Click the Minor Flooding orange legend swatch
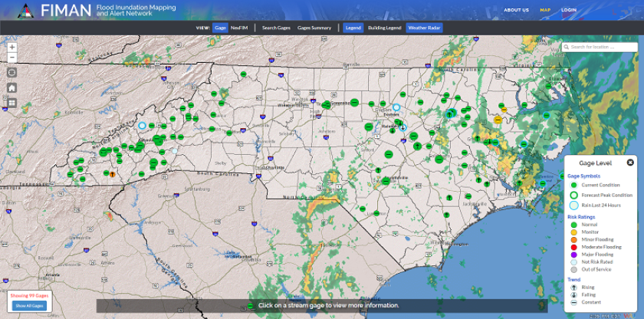Viewport: 644px width, 319px height. point(573,240)
